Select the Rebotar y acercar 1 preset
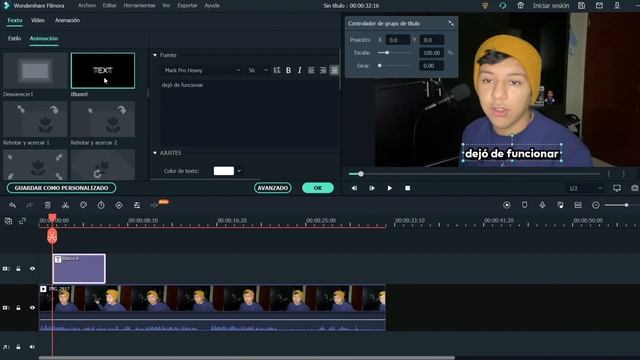The image size is (640, 360). [x=35, y=119]
